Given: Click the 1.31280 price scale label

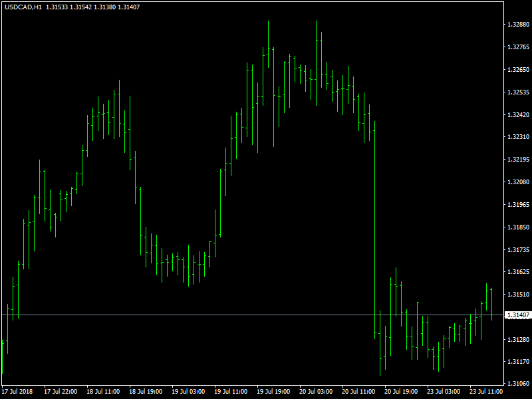Looking at the screenshot, I should pos(518,340).
